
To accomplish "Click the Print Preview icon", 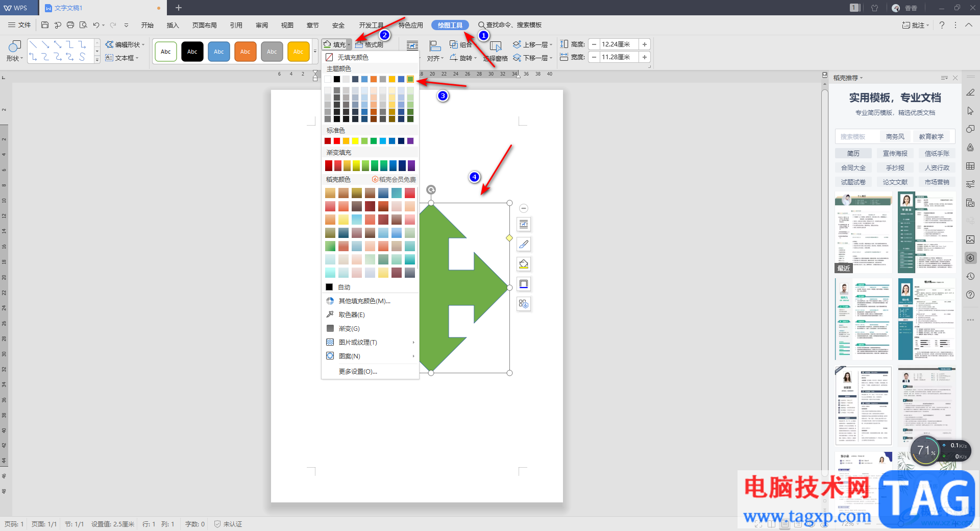I will pyautogui.click(x=83, y=25).
